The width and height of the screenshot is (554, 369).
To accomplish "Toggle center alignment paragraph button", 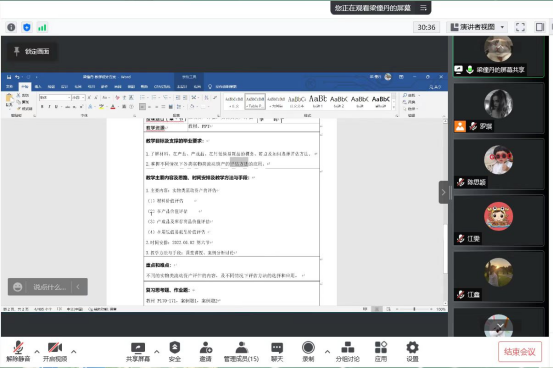I will point(149,106).
